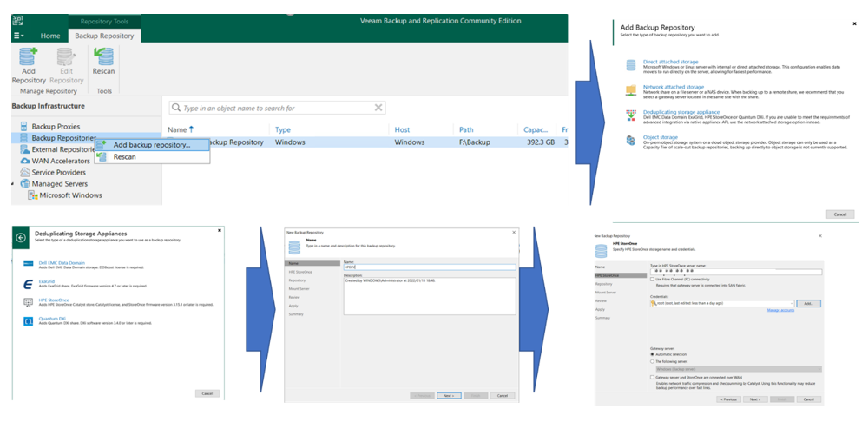Screen dimensions: 868x422
Task: Click the External Repositories tree icon
Action: [x=24, y=149]
